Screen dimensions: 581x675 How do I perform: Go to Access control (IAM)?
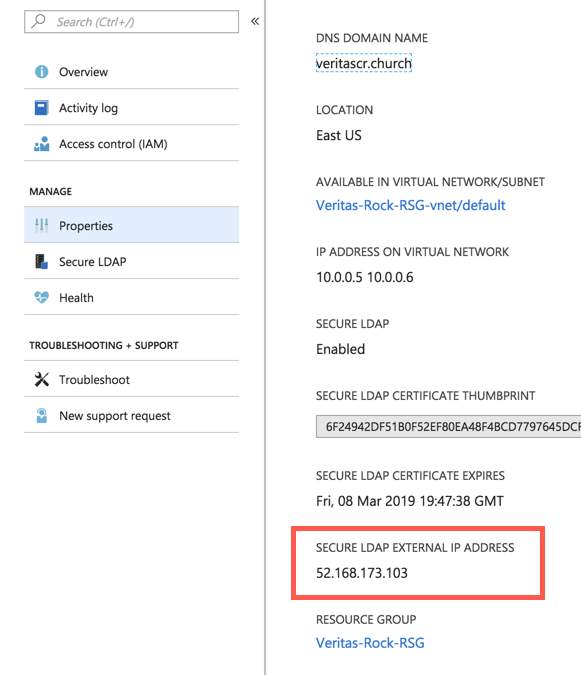click(x=131, y=144)
